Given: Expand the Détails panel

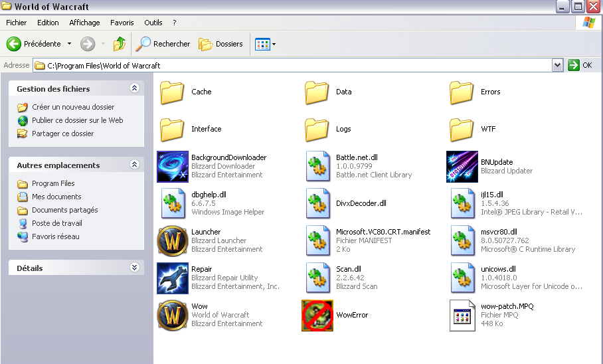Looking at the screenshot, I should [134, 268].
